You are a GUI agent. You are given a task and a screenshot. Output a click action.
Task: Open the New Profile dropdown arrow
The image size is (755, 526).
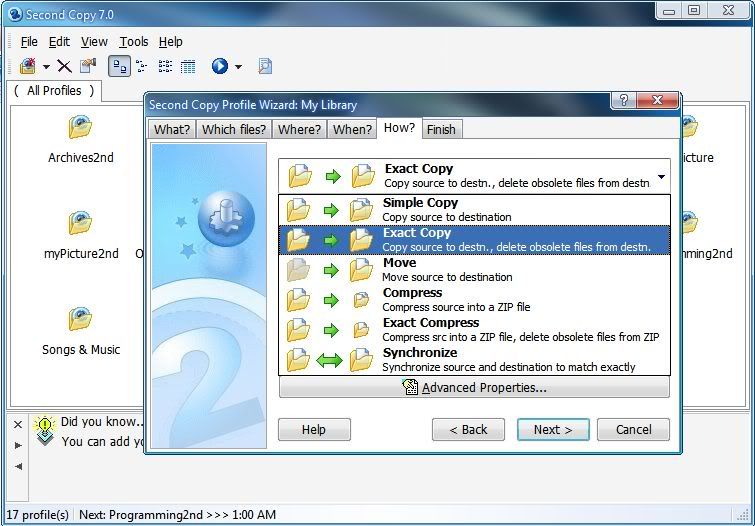click(46, 66)
